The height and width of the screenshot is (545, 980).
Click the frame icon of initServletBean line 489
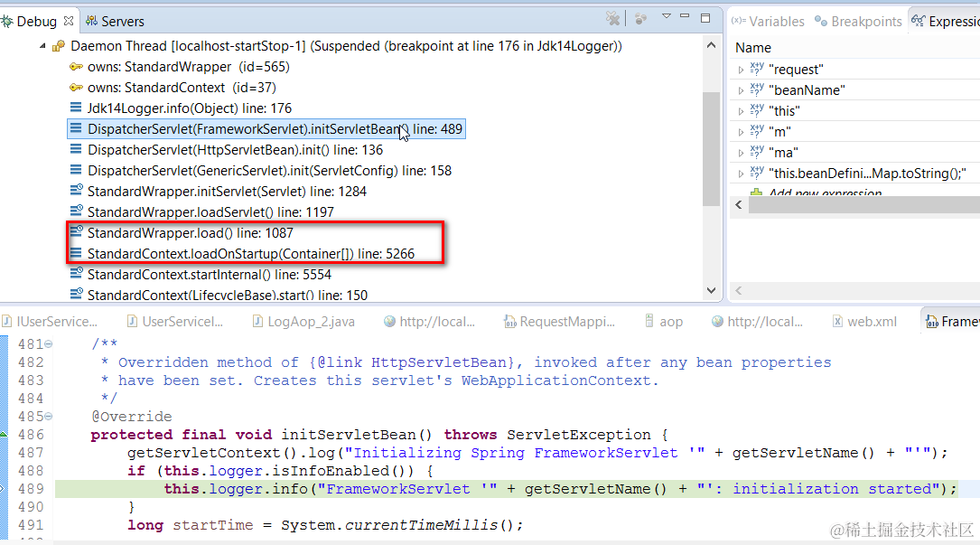click(76, 128)
